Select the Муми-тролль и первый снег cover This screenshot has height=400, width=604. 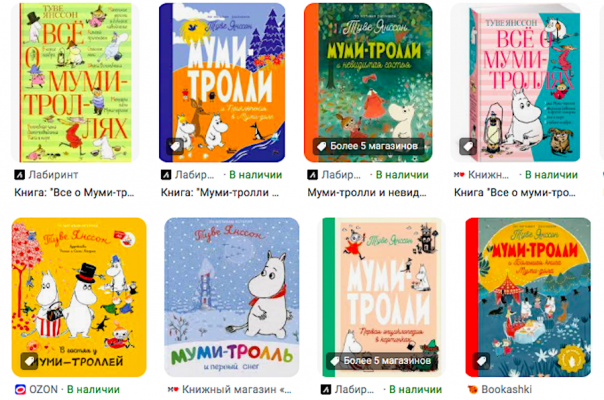232,297
